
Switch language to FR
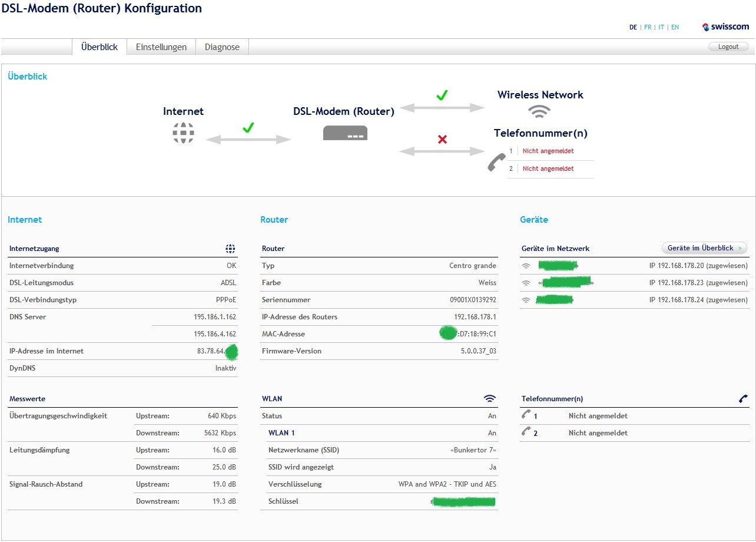[x=648, y=27]
